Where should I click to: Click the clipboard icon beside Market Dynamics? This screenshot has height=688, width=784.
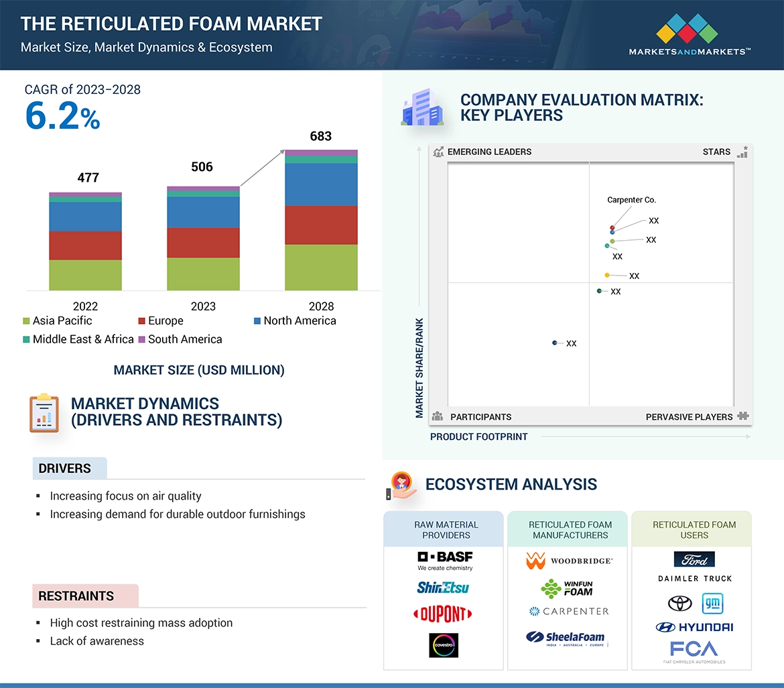(44, 413)
